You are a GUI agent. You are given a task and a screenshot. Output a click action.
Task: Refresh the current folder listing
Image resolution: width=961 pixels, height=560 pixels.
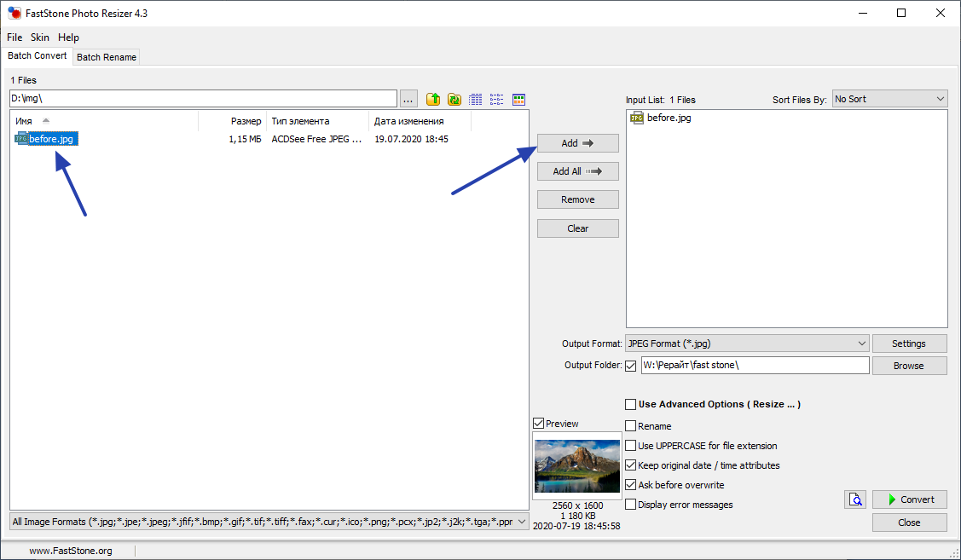pyautogui.click(x=454, y=100)
